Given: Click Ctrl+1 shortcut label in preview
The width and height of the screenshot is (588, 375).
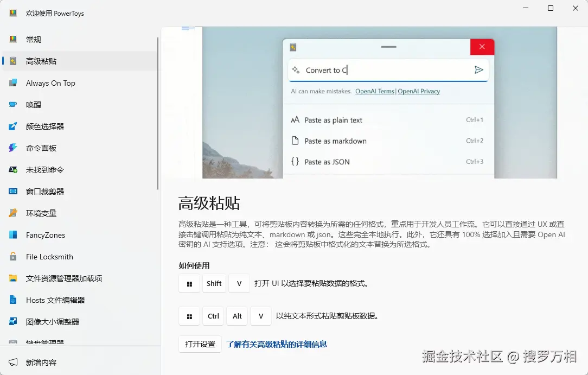Looking at the screenshot, I should pyautogui.click(x=475, y=120).
